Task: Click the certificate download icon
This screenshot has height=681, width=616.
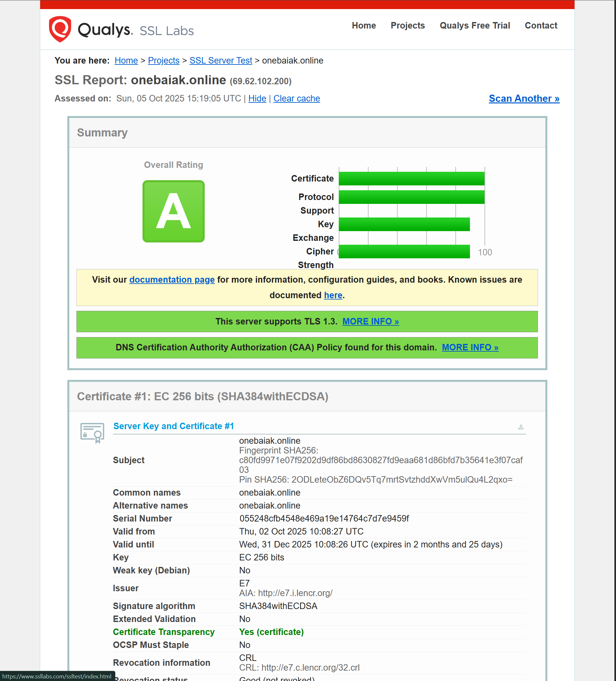Action: (x=521, y=427)
